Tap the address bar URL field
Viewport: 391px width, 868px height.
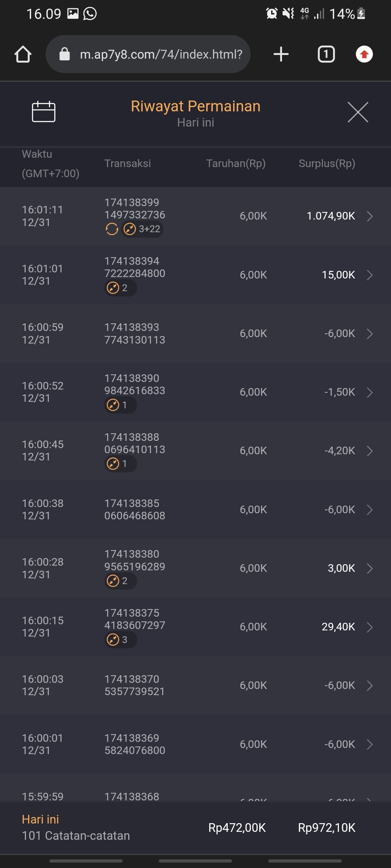coord(161,54)
